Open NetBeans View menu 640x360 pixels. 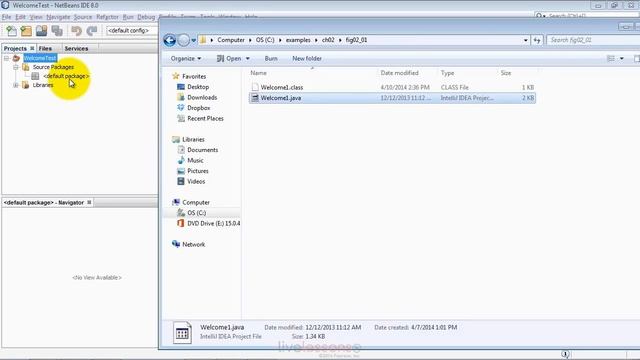(36, 17)
